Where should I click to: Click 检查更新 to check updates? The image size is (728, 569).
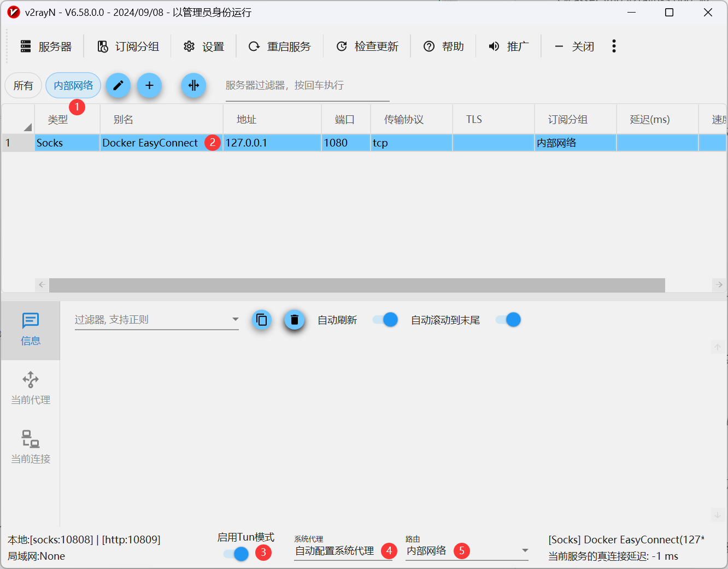(x=367, y=46)
